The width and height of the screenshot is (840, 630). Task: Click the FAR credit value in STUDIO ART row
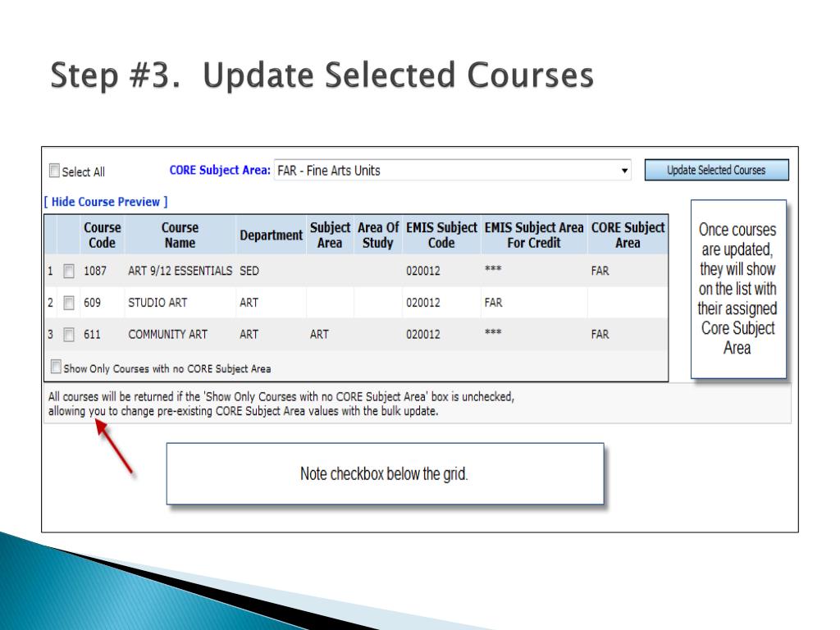[493, 303]
